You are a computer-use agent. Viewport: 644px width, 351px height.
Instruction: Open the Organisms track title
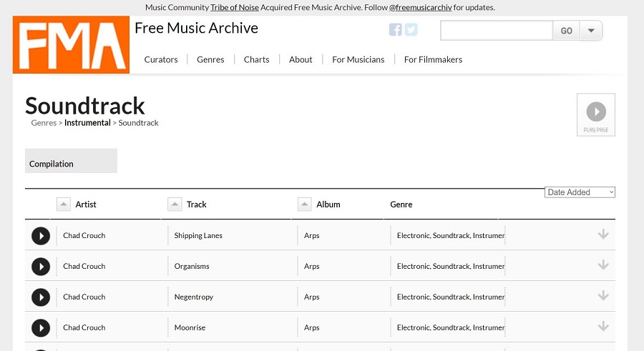pyautogui.click(x=192, y=266)
